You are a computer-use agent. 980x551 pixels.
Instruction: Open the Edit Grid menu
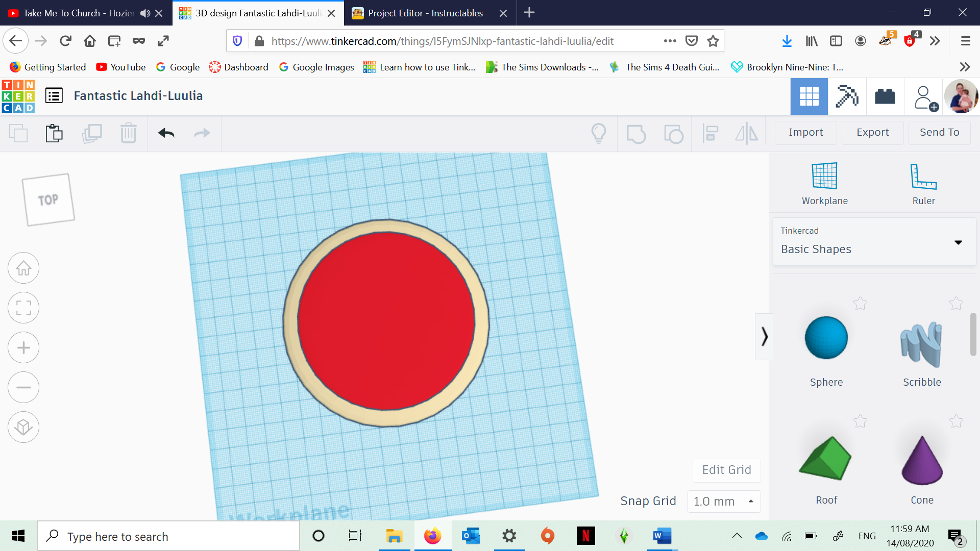[x=727, y=469]
